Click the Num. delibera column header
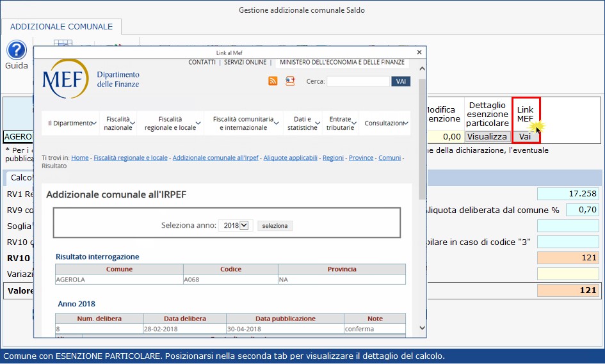The height and width of the screenshot is (364, 605). [x=99, y=319]
